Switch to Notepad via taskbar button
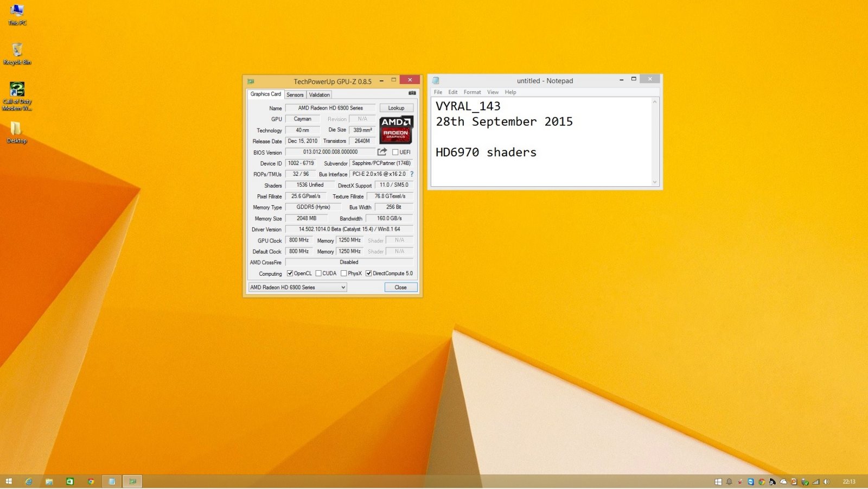868x489 pixels. [112, 481]
